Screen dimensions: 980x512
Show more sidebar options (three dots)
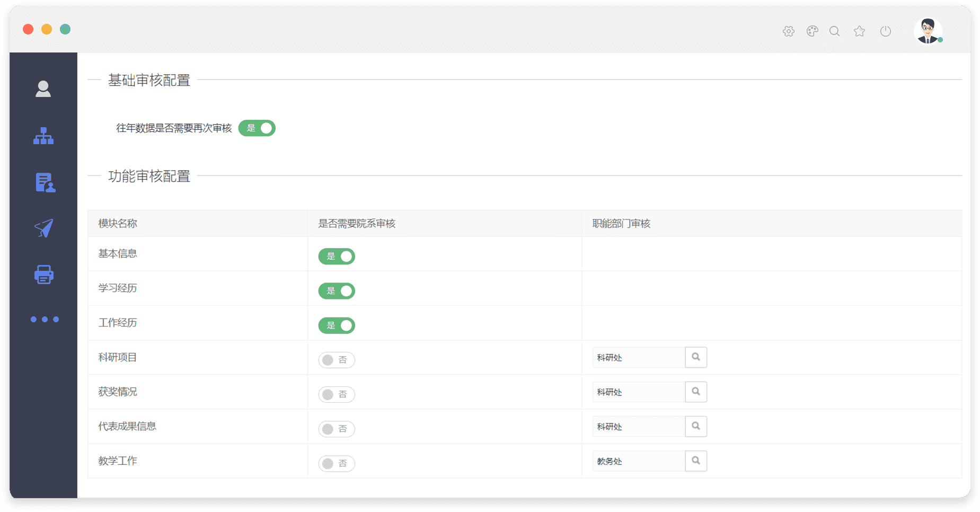pyautogui.click(x=45, y=320)
